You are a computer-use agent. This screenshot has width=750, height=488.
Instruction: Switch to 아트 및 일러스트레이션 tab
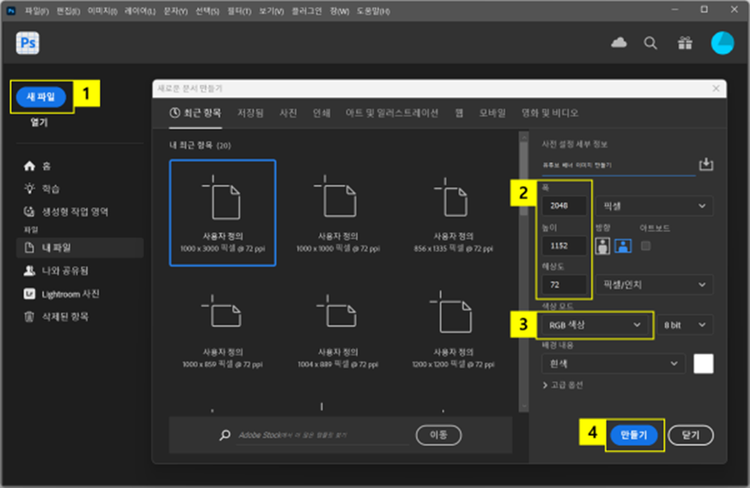pos(392,113)
